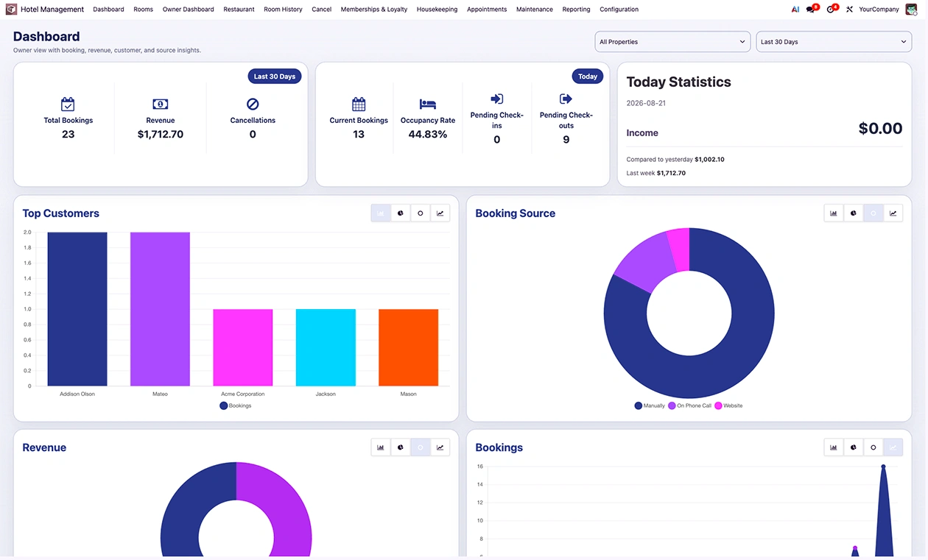The width and height of the screenshot is (928, 560).
Task: Switch Revenue panel to bar chart view
Action: (x=381, y=447)
